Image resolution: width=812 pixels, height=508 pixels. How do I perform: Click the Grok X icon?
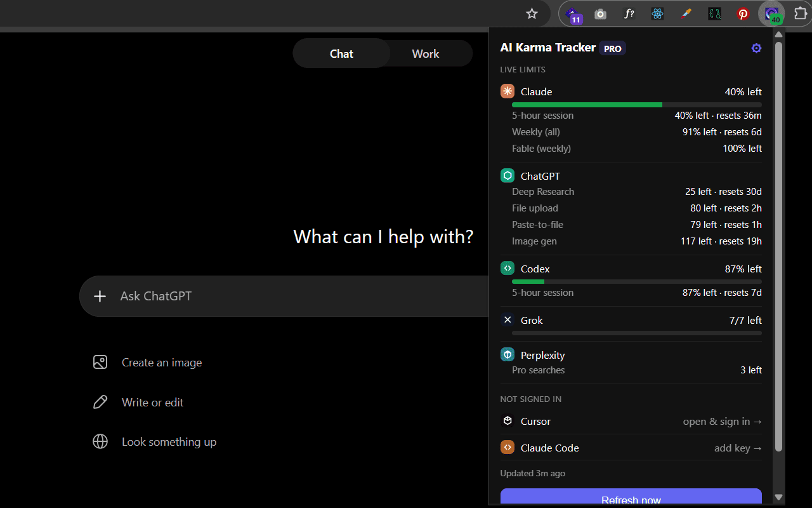(507, 320)
